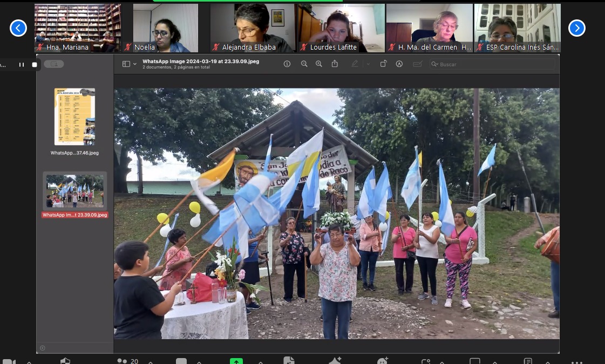This screenshot has width=605, height=364.
Task: Select Lourdes Lafitte's video tile
Action: 341,28
